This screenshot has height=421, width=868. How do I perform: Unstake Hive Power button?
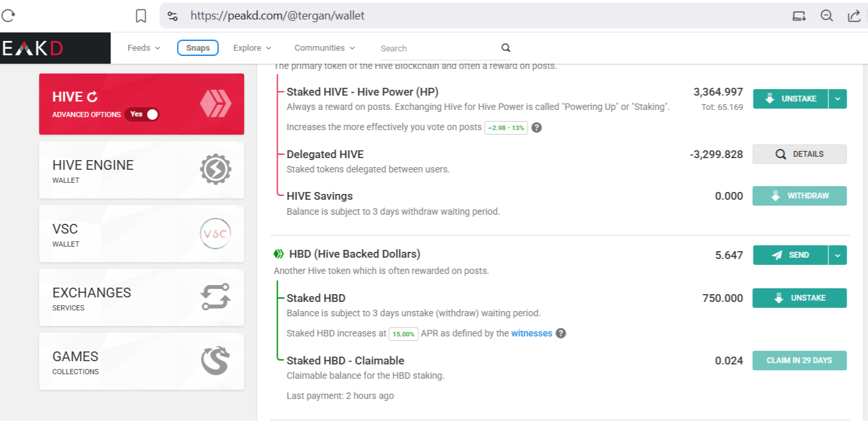790,99
